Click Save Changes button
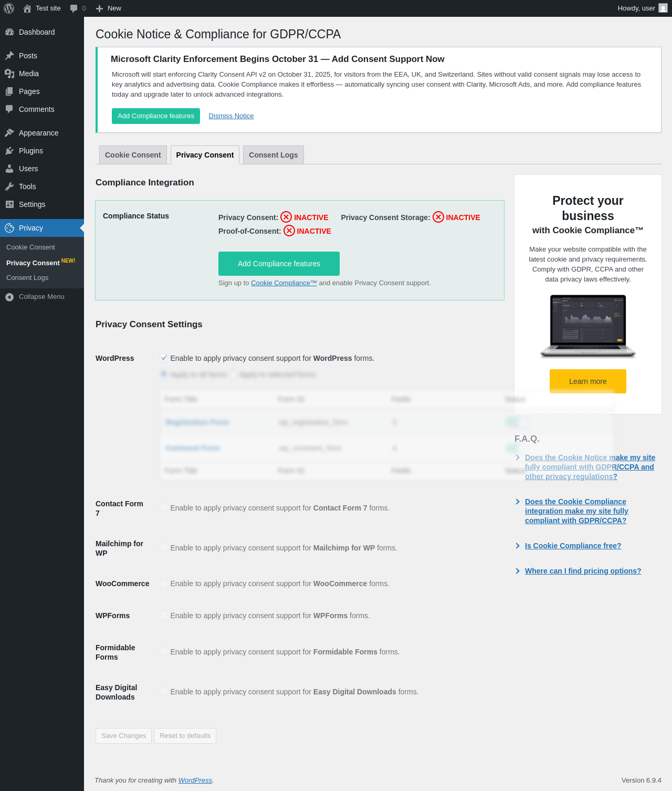The height and width of the screenshot is (791, 672). click(123, 736)
